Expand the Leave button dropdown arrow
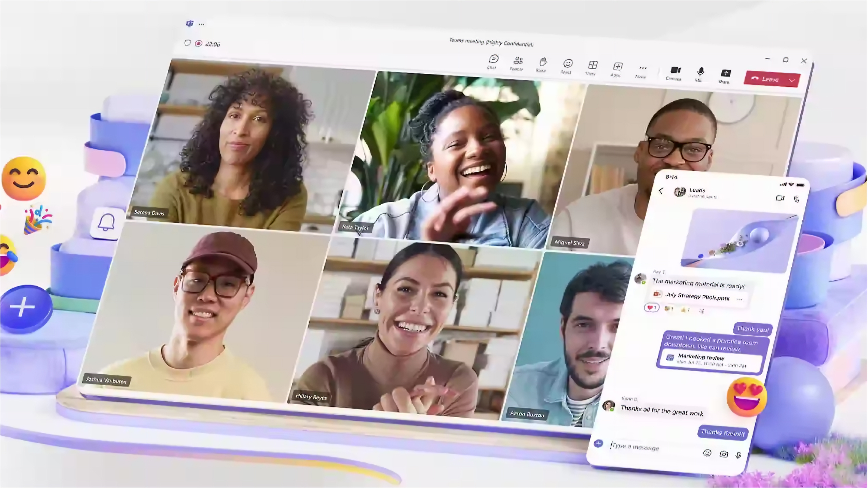Viewport: 868px width, 488px height. (792, 80)
